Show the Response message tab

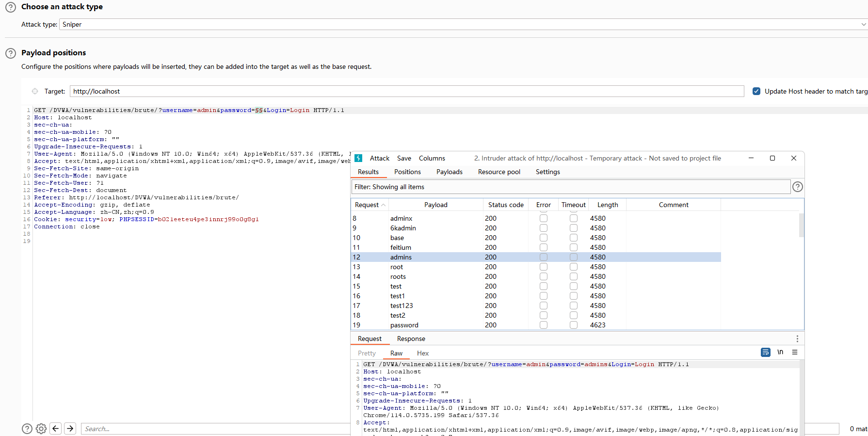coord(411,339)
